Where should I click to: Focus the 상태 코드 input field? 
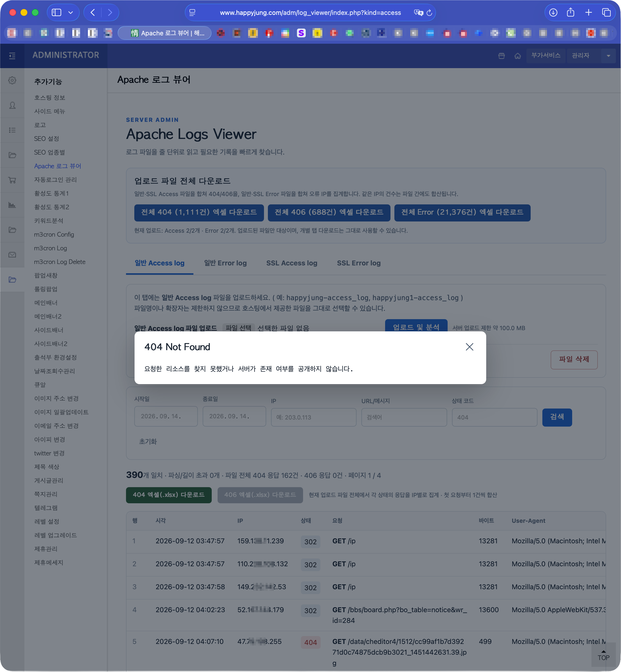click(494, 417)
